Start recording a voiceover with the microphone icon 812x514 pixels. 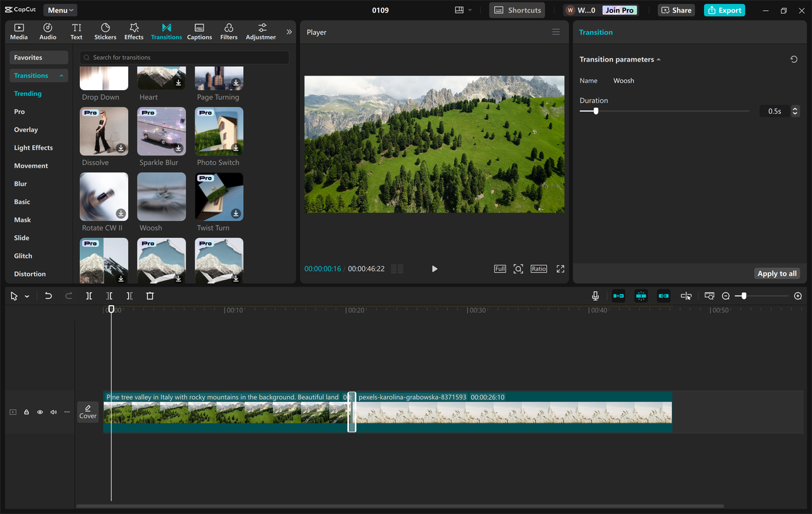pos(595,296)
